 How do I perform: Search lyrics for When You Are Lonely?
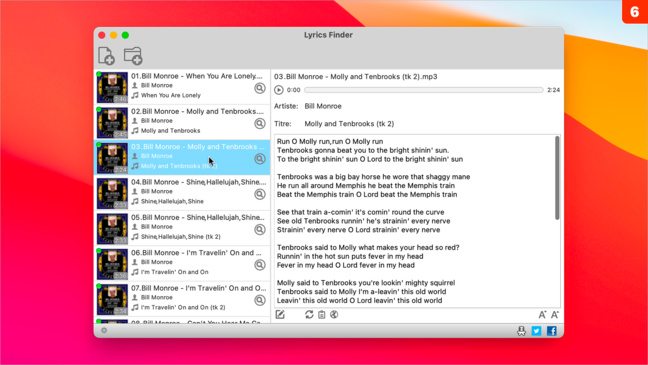260,88
